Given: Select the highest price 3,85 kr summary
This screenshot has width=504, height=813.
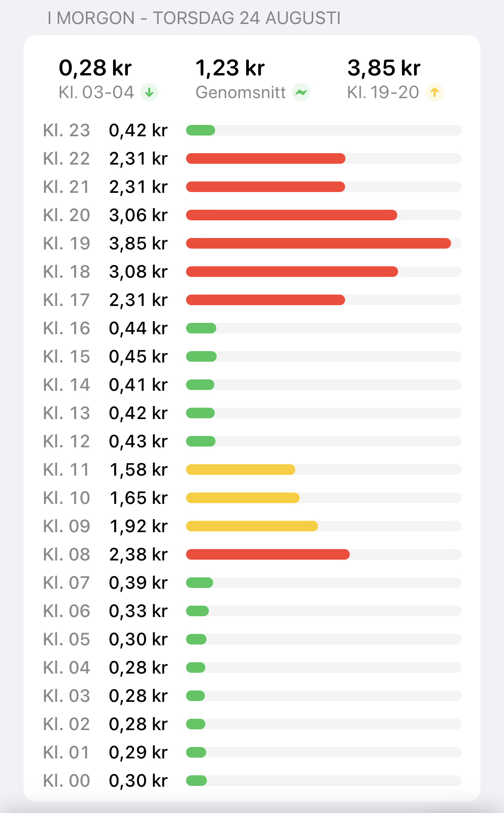Looking at the screenshot, I should click(395, 79).
